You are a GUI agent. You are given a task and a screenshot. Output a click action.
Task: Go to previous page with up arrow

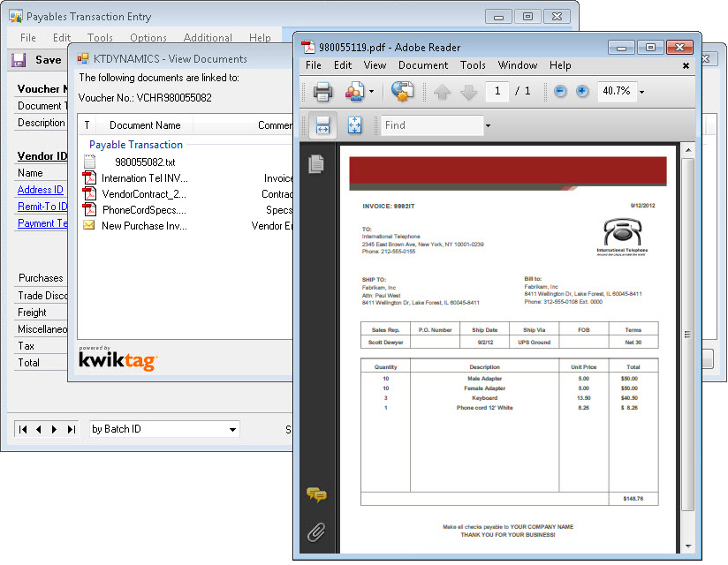(442, 92)
